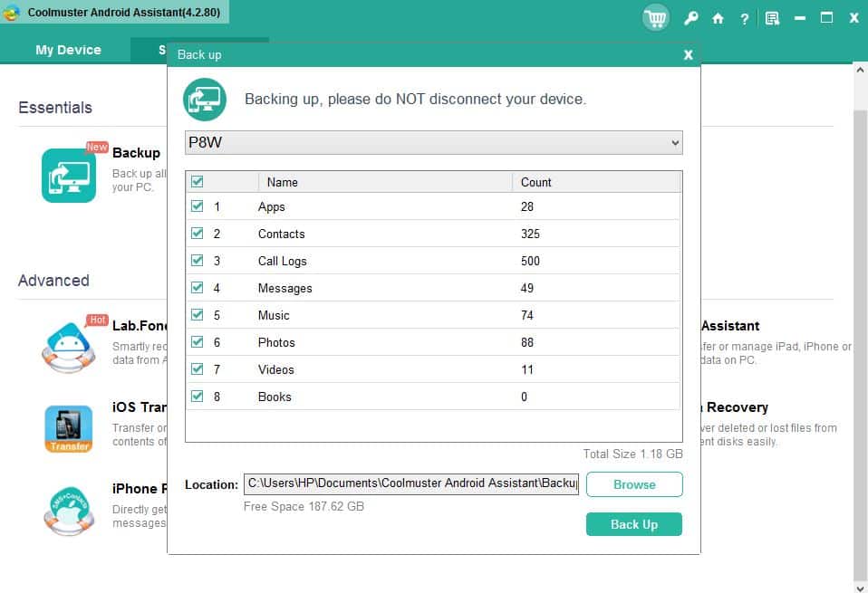The height and width of the screenshot is (593, 868).
Task: Expand the P8W device dropdown
Action: [x=433, y=143]
